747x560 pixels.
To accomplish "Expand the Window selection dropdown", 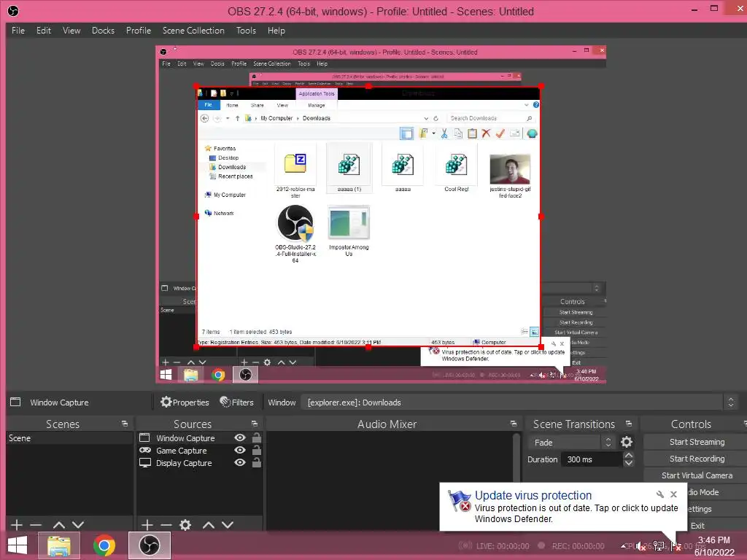I will tap(518, 402).
